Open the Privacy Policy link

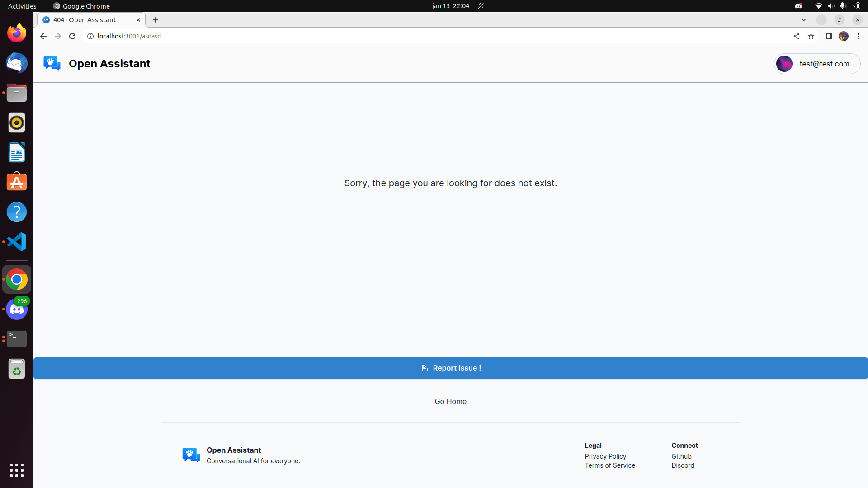pyautogui.click(x=605, y=456)
